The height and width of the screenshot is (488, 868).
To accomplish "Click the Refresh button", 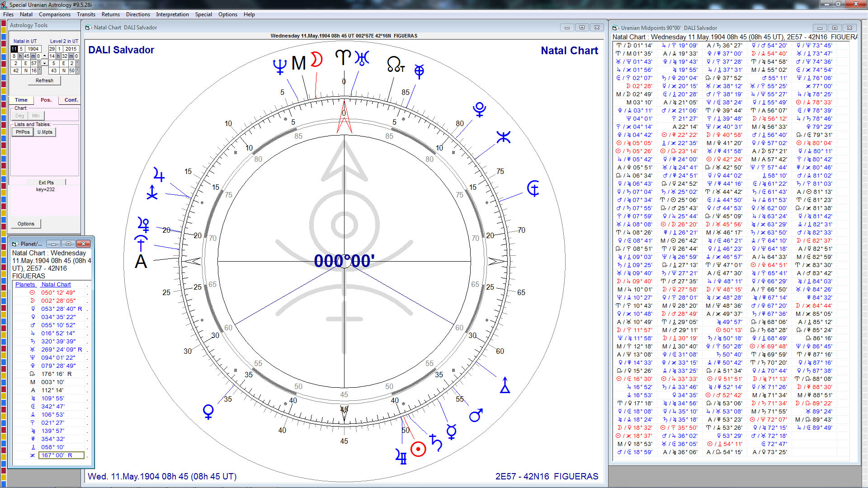I will coord(44,80).
